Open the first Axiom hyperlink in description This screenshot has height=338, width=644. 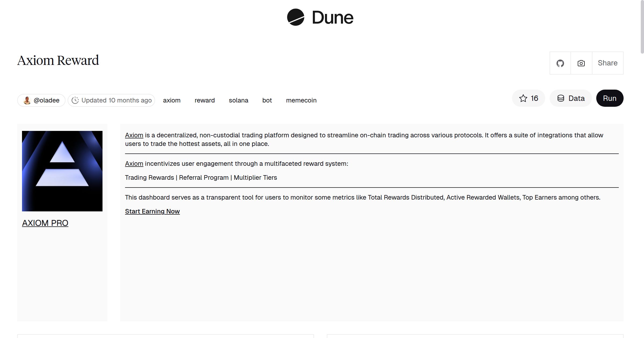click(134, 135)
